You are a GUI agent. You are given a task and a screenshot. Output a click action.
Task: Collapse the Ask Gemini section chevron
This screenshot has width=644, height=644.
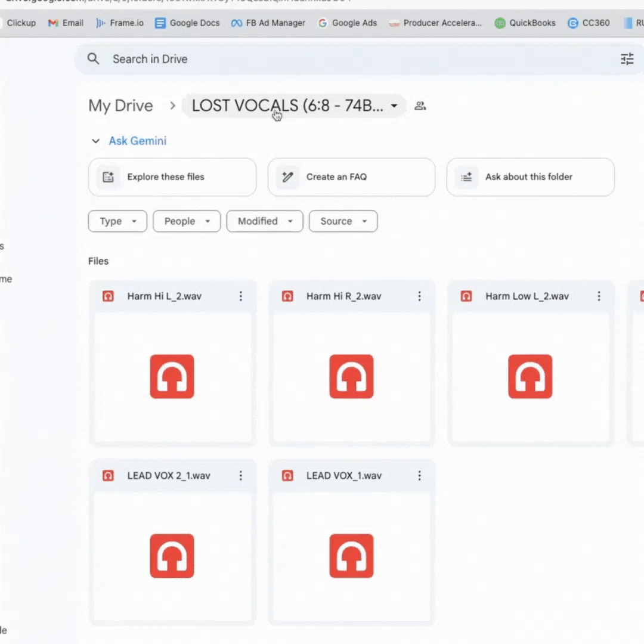(95, 141)
